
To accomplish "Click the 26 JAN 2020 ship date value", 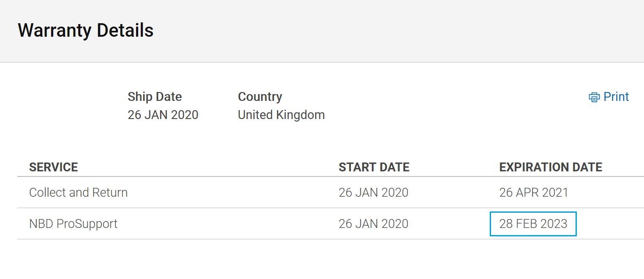I will coord(163,115).
